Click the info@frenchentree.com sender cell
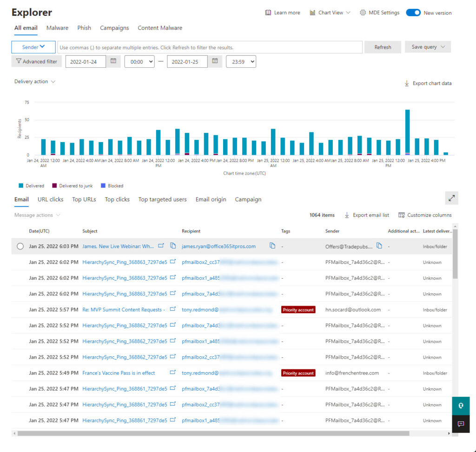The image size is (476, 452). (352, 373)
